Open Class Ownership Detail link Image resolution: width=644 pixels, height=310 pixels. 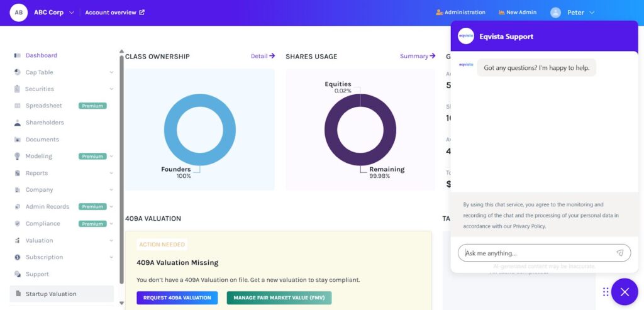(262, 56)
